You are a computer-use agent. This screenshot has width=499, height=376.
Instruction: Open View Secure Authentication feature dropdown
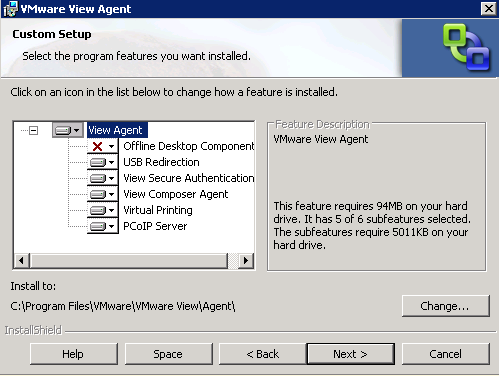click(103, 178)
